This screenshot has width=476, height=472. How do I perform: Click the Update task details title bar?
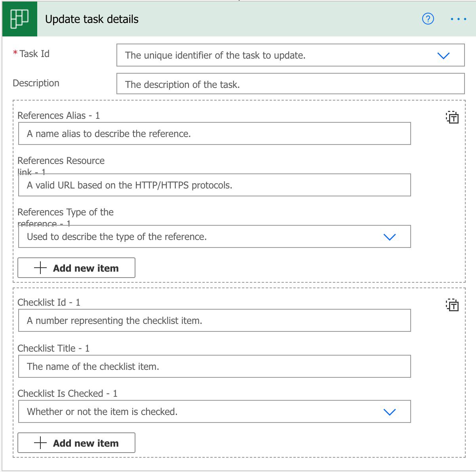tap(92, 19)
